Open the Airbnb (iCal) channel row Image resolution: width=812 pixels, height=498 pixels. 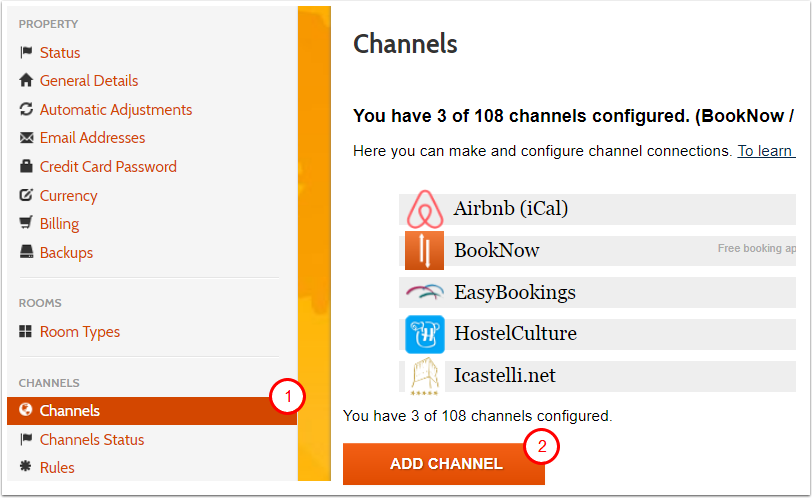pyautogui.click(x=597, y=209)
